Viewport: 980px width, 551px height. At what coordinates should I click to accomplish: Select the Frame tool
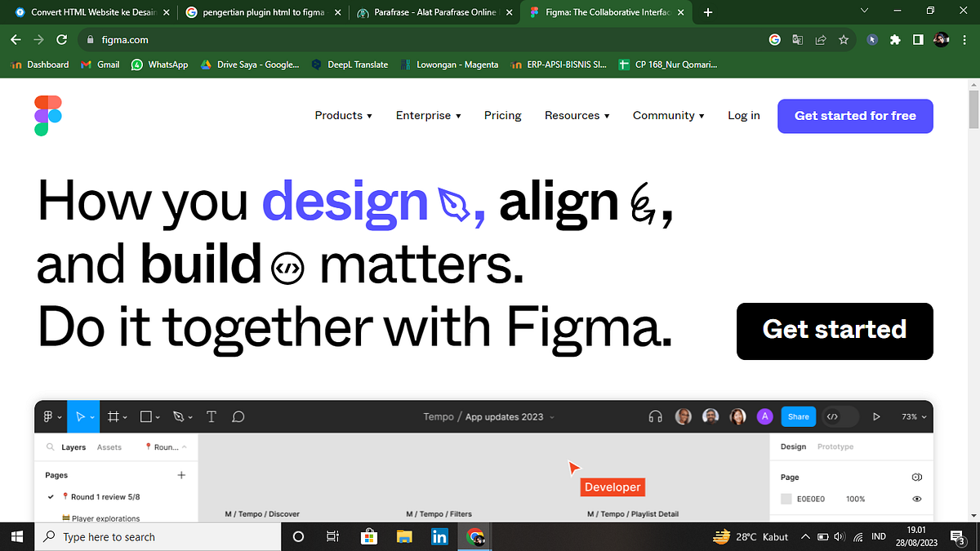114,416
